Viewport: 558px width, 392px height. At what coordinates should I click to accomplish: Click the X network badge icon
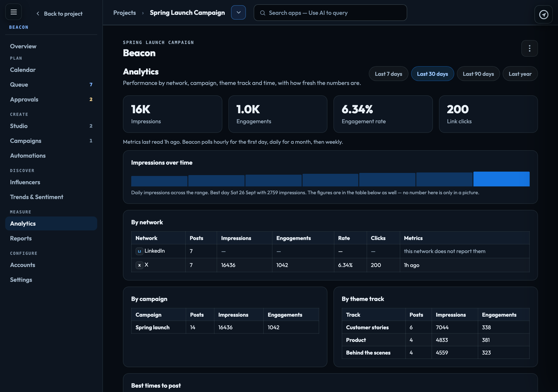point(139,265)
